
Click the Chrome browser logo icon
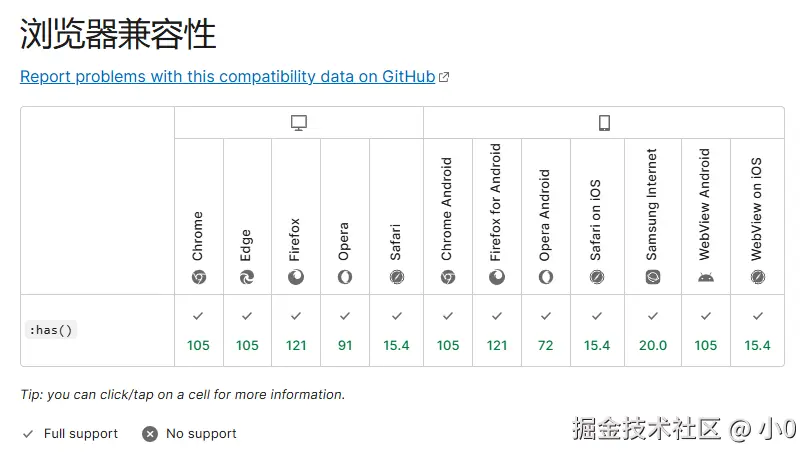click(x=199, y=277)
